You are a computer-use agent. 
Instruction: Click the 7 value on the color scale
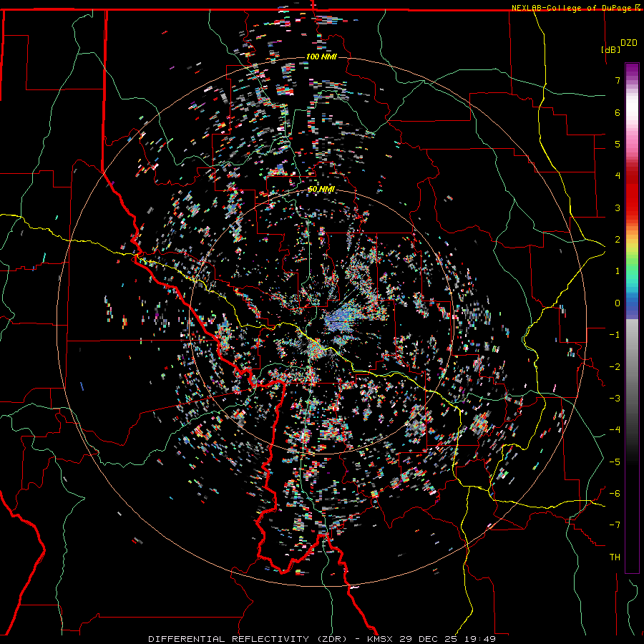tap(618, 80)
